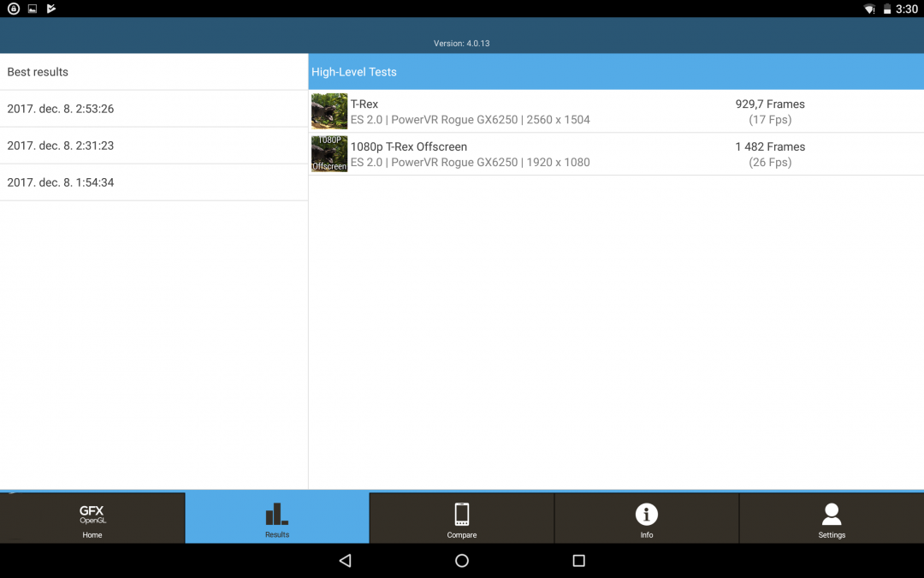Tap the lock notification icon in status bar
Screen dimensions: 924x578
coord(13,9)
